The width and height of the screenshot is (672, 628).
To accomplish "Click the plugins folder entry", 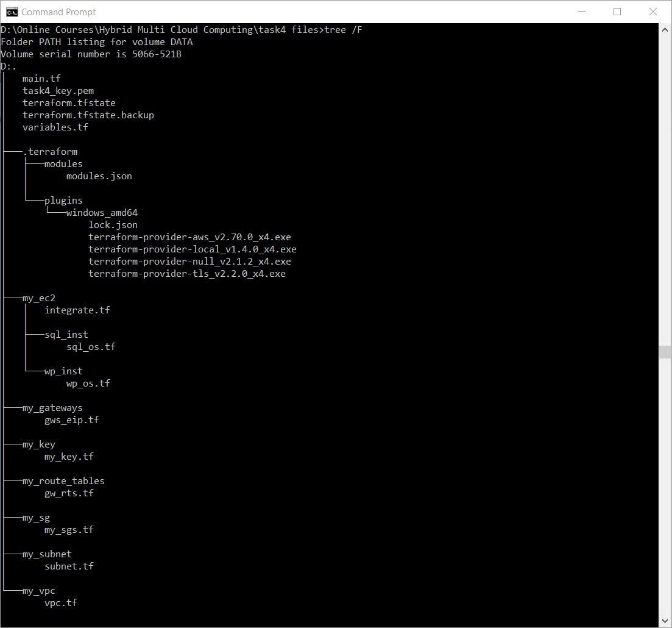I will [63, 201].
